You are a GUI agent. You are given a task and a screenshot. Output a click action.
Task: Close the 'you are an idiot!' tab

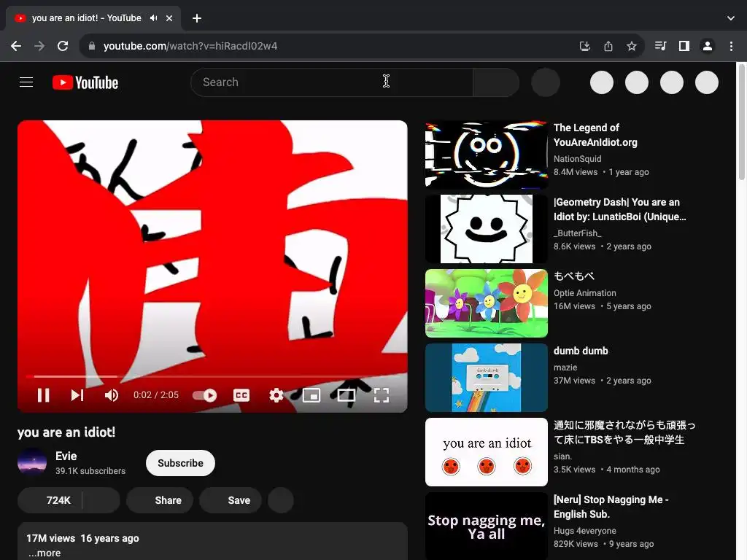pyautogui.click(x=169, y=18)
